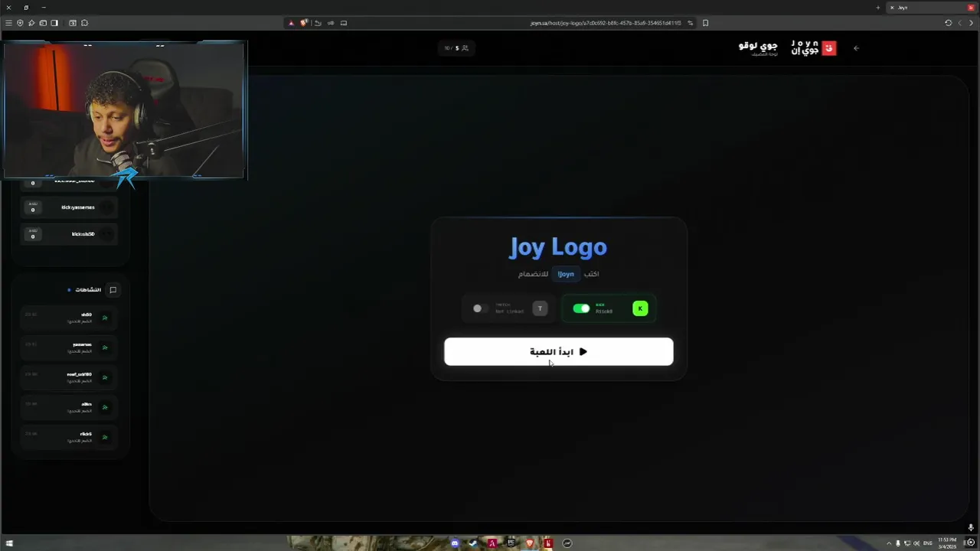Click the microphone icon at bottom right
This screenshot has height=551, width=980.
pyautogui.click(x=971, y=527)
